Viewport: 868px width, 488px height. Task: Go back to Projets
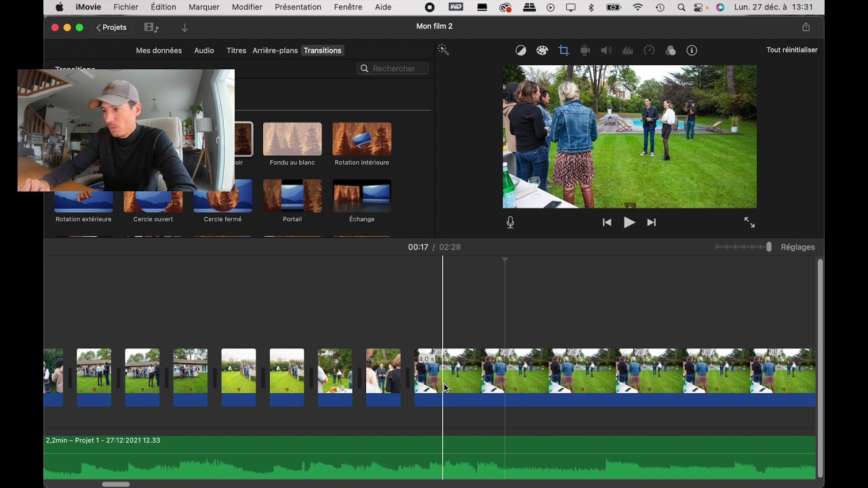click(x=111, y=28)
